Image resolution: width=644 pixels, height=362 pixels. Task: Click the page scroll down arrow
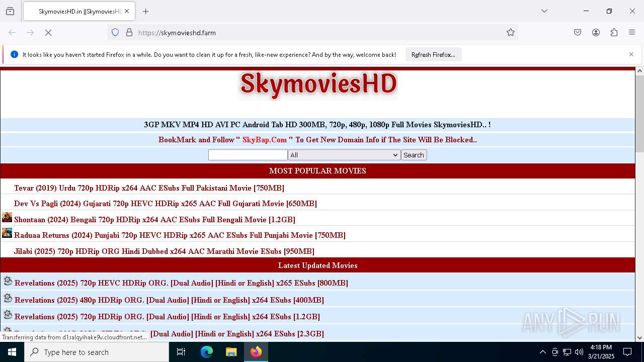pyautogui.click(x=639, y=338)
